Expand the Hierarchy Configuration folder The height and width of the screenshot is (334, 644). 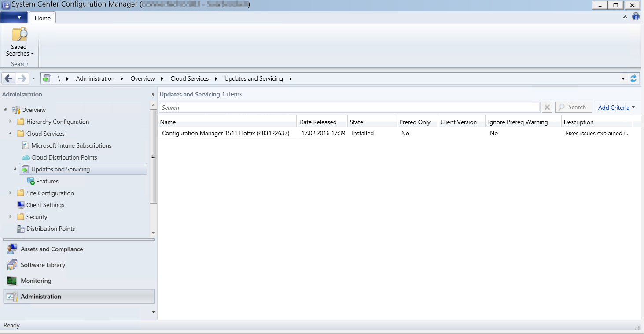pyautogui.click(x=11, y=122)
